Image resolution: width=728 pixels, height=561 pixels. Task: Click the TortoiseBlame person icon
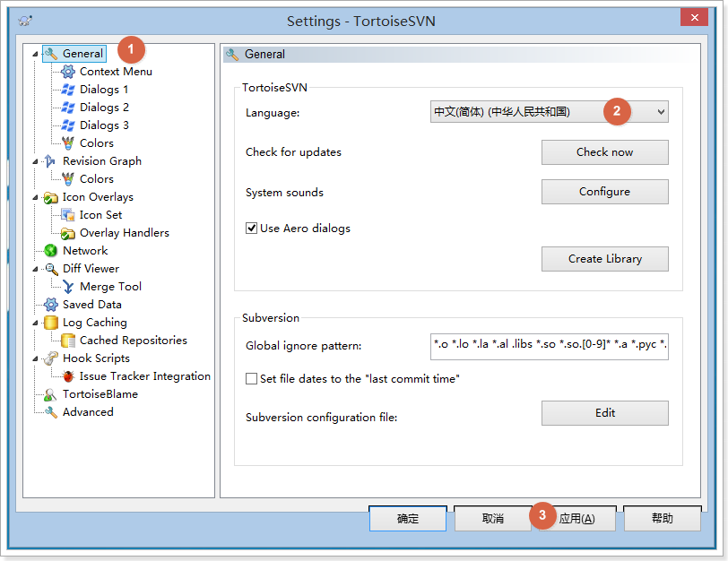[x=50, y=394]
